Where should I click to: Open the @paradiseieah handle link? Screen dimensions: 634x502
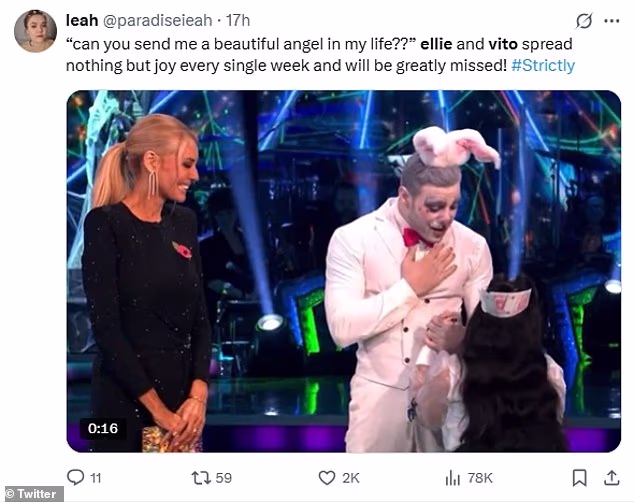tap(159, 20)
